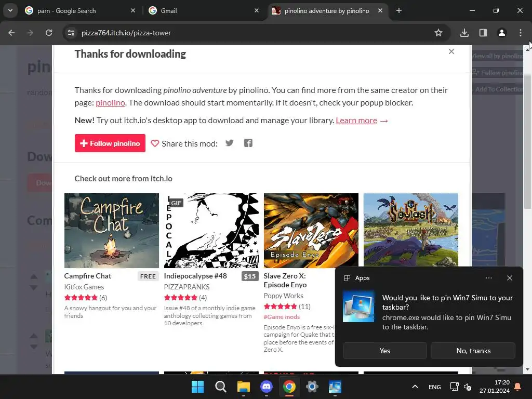Close the 'parn - Google Search' tab

[133, 10]
